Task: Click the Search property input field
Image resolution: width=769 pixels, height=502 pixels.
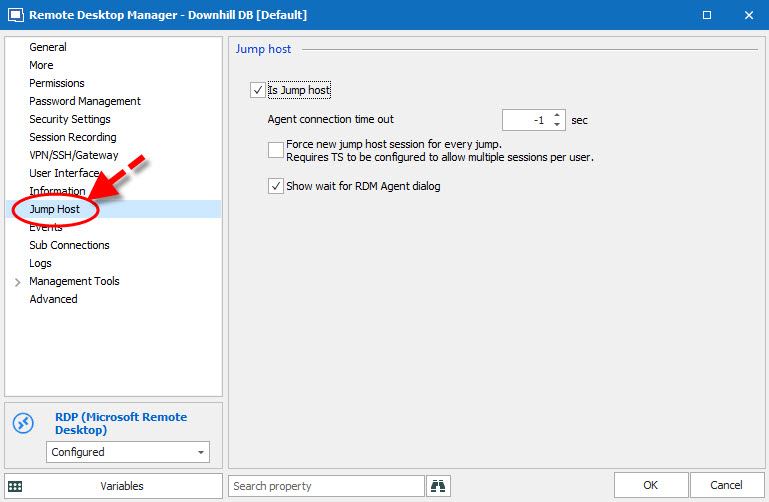Action: 326,486
